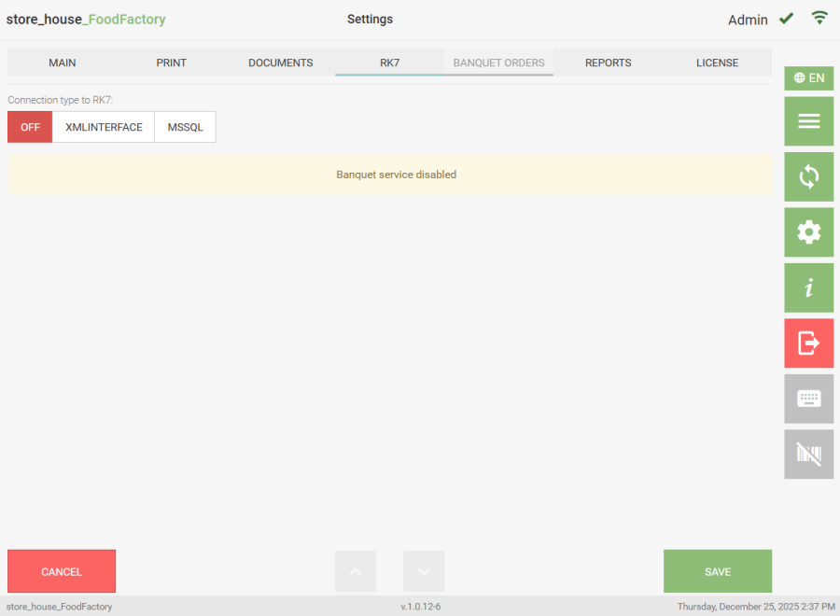
Task: Click the info icon button
Action: pyautogui.click(x=808, y=288)
